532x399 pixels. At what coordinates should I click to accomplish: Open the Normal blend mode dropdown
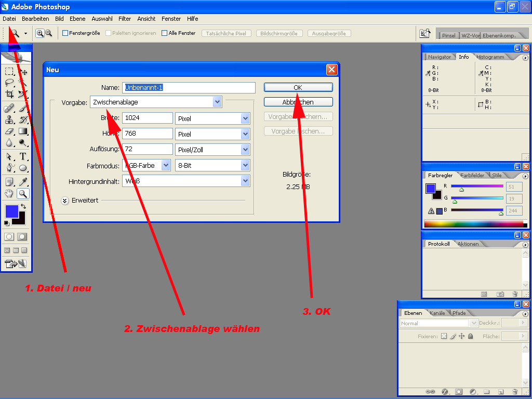coord(438,323)
